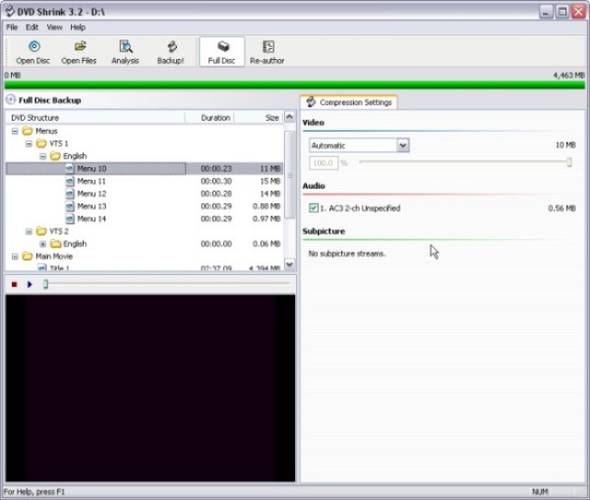Uncheck the AC3 2-ch audio stream
This screenshot has width=590, height=500.
[x=313, y=208]
